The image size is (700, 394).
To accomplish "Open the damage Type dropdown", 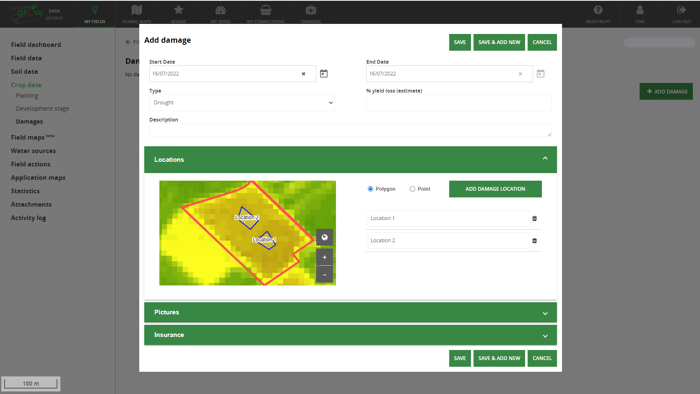I will [242, 103].
